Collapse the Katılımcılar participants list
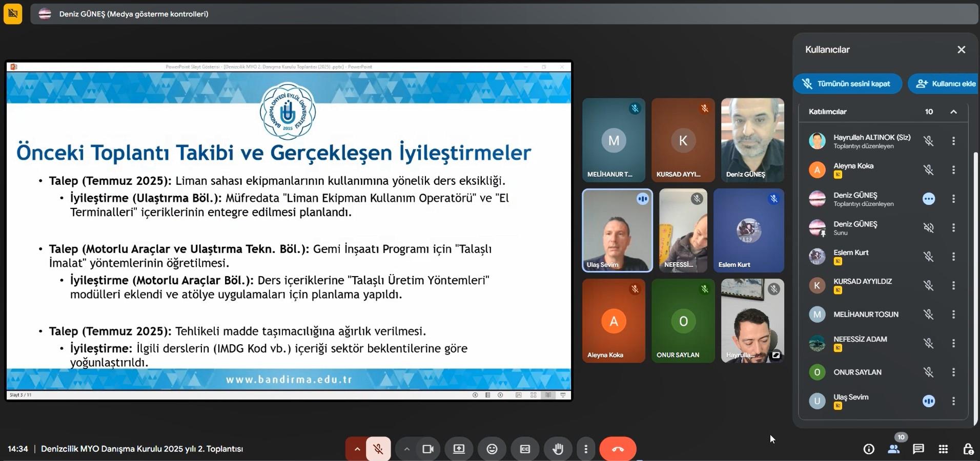 tap(953, 112)
